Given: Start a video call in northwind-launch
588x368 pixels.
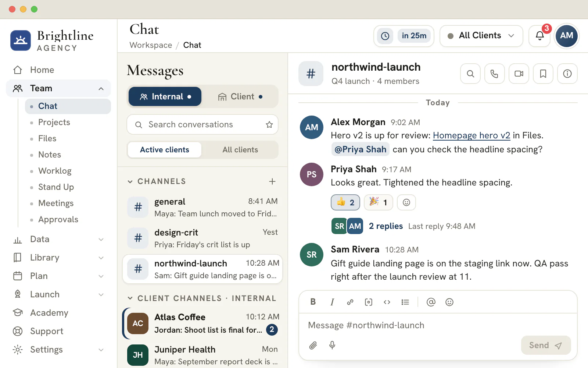Looking at the screenshot, I should pos(519,74).
